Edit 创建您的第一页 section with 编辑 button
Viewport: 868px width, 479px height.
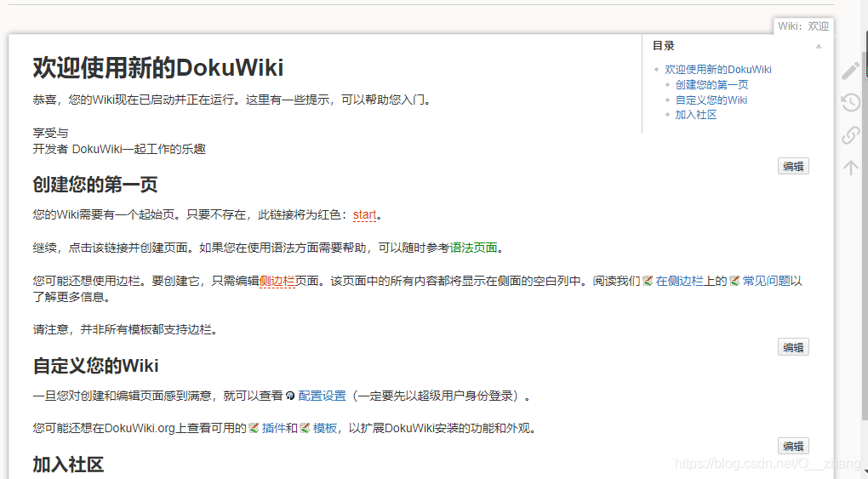(793, 347)
